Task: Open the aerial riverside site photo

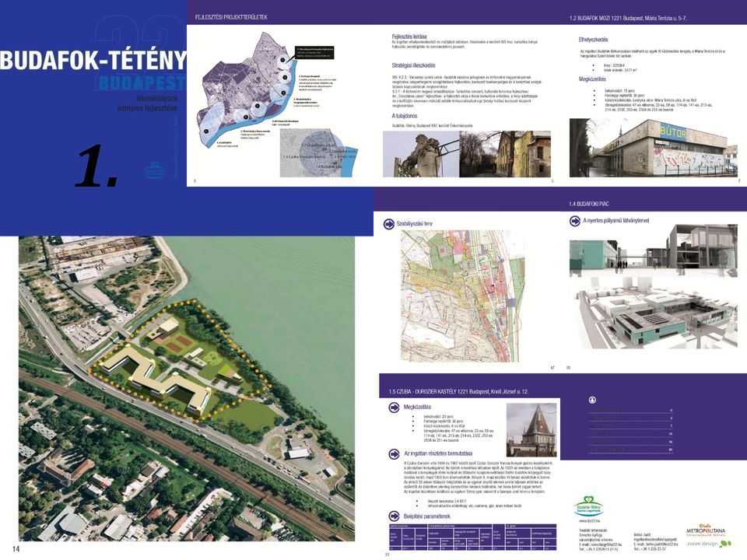Action: (x=187, y=389)
